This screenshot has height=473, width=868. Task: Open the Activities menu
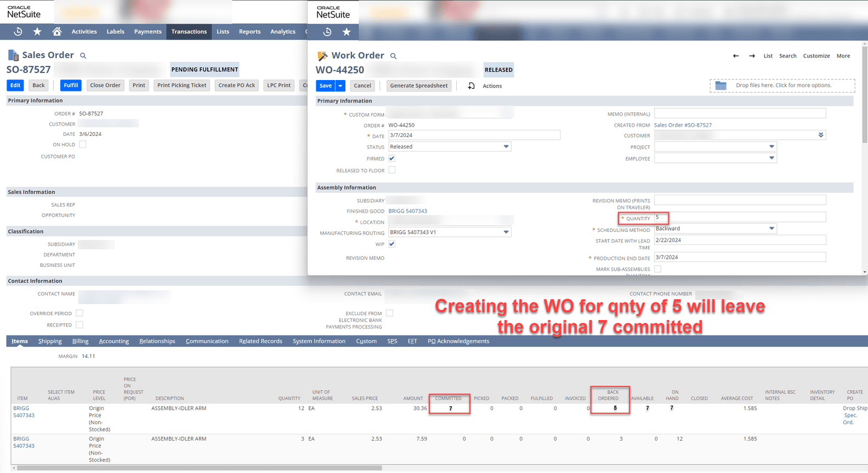84,32
